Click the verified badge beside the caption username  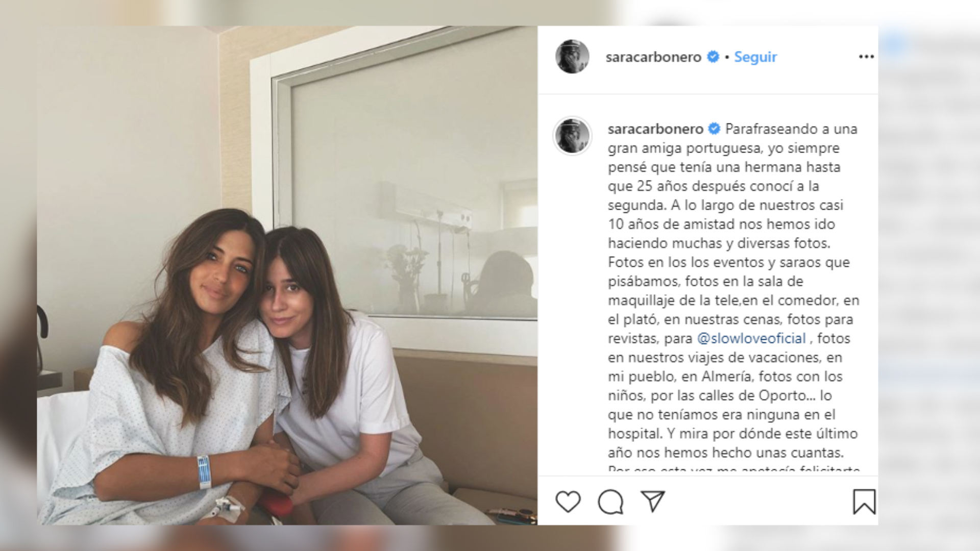pyautogui.click(x=714, y=129)
